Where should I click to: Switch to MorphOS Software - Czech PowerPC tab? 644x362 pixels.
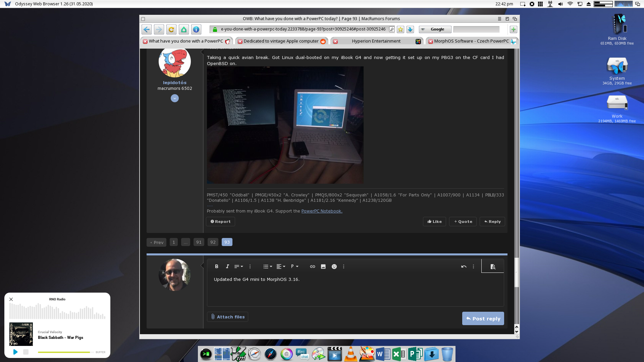[x=471, y=41]
